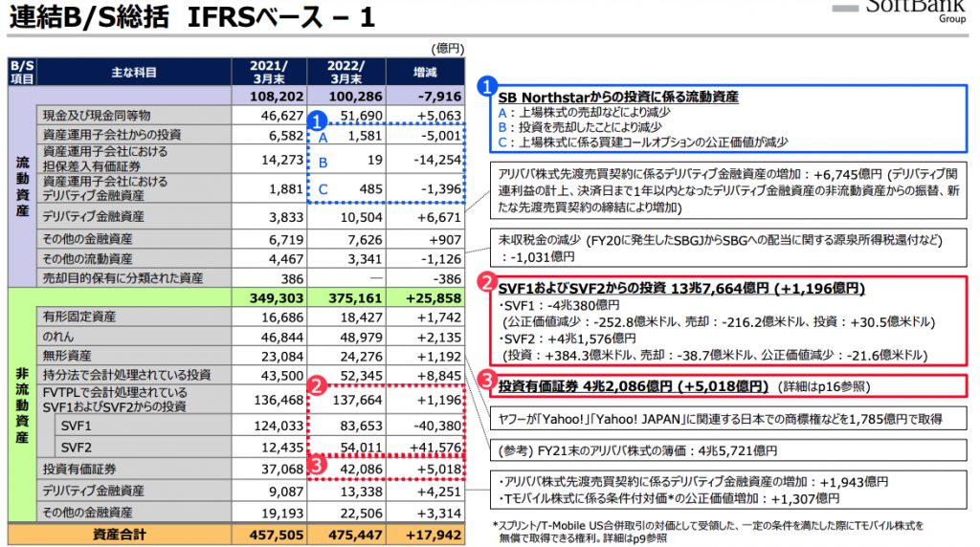Viewport: 980px width, 547px height.
Task: Select the slide title 連結B/S総括 IFRSベース – 1
Action: [x=191, y=17]
